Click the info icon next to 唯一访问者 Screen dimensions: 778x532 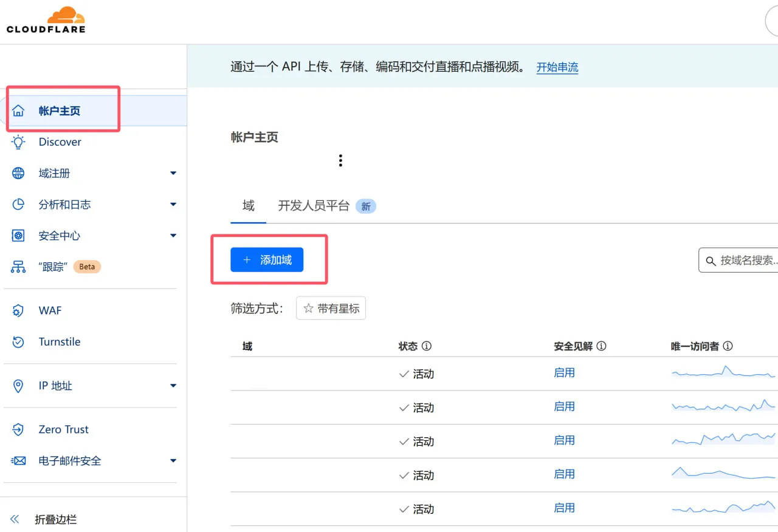point(728,346)
